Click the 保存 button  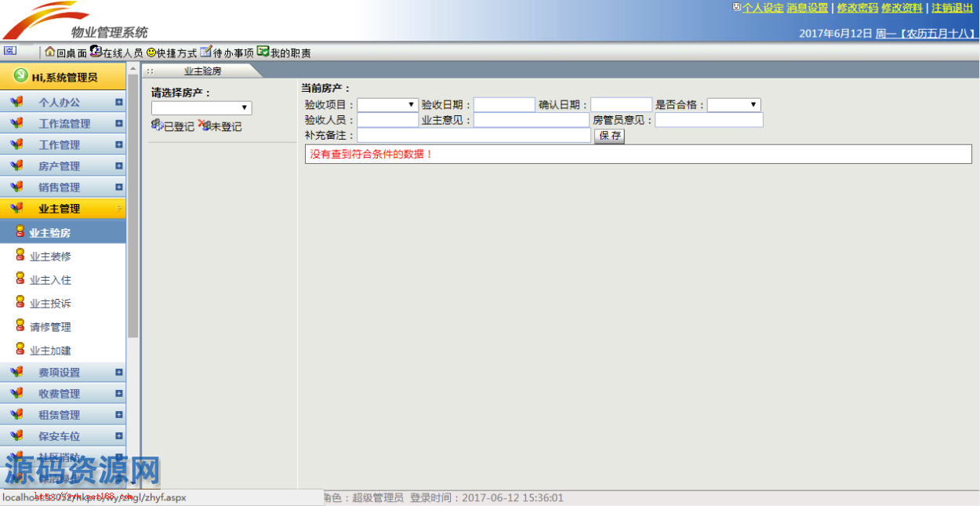coord(609,136)
